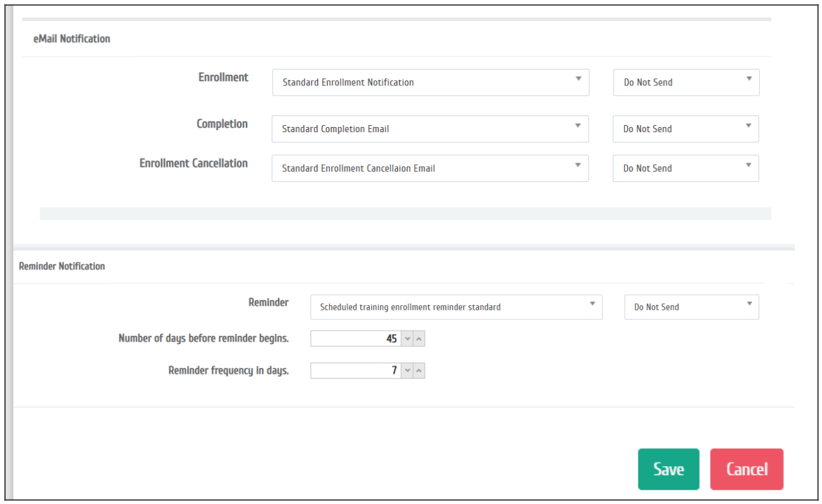Screen dimensions: 822x504
Task: Increase number of days before reminder begins
Action: pyautogui.click(x=419, y=339)
